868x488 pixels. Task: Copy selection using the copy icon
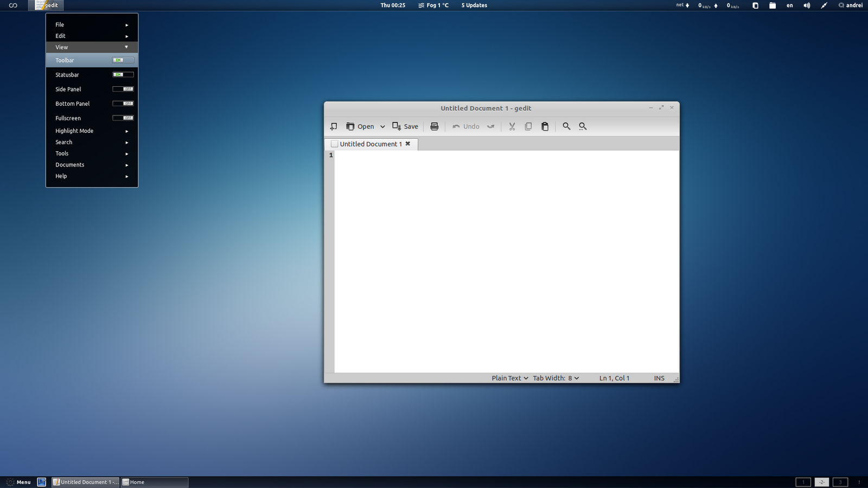(x=528, y=126)
